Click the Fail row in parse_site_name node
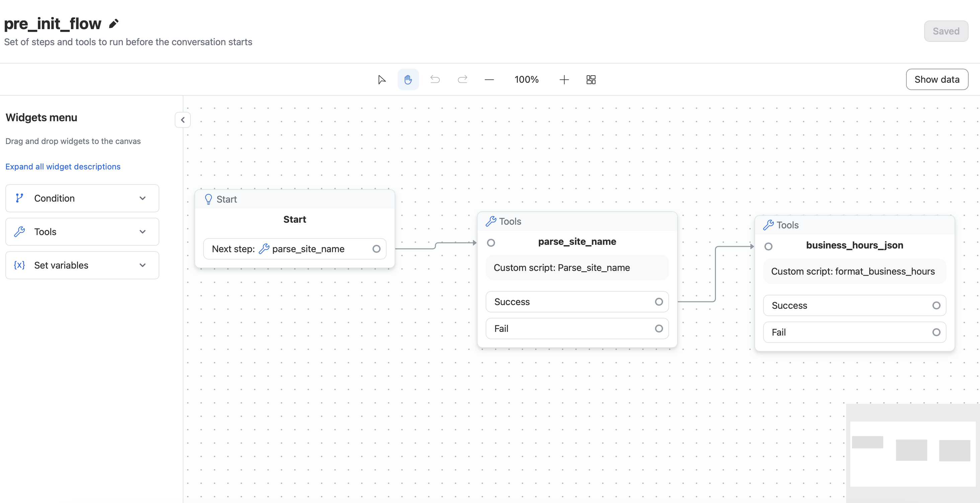Screen dimensions: 980x503 pos(577,329)
